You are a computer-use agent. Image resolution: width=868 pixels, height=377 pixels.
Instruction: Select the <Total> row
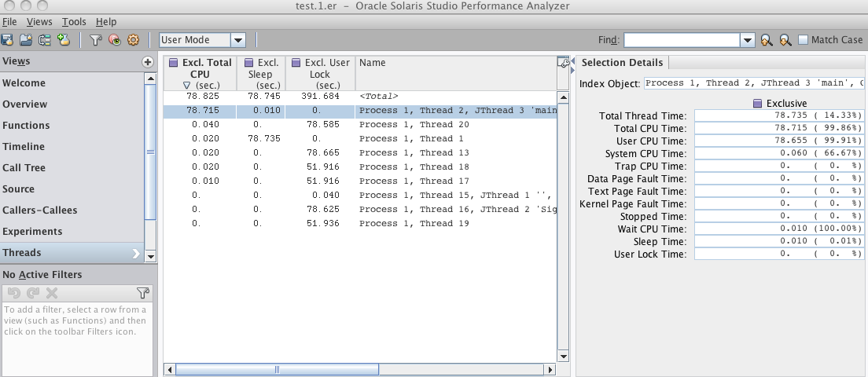[360, 96]
